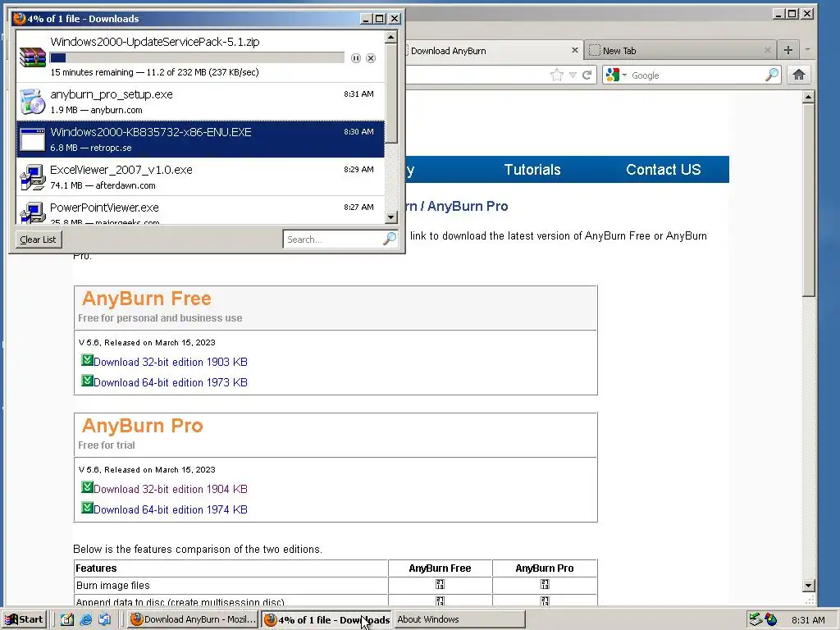
Task: Select the ExcelViewer_2007_v1.0.exe download row
Action: pyautogui.click(x=200, y=177)
